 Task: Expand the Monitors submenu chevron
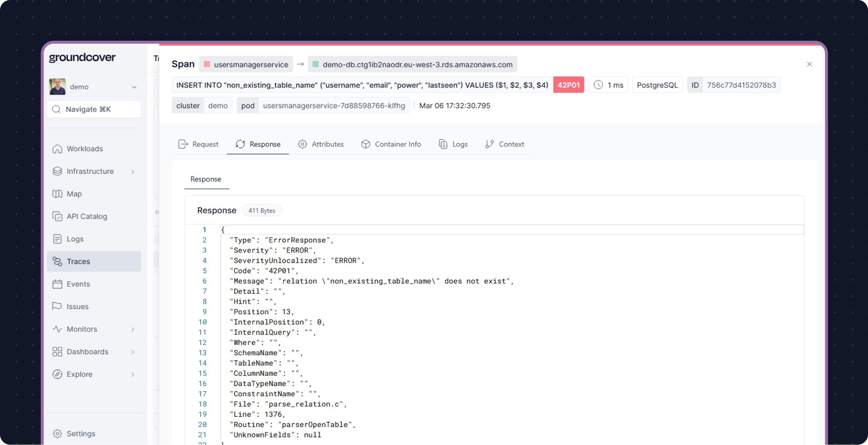[133, 329]
